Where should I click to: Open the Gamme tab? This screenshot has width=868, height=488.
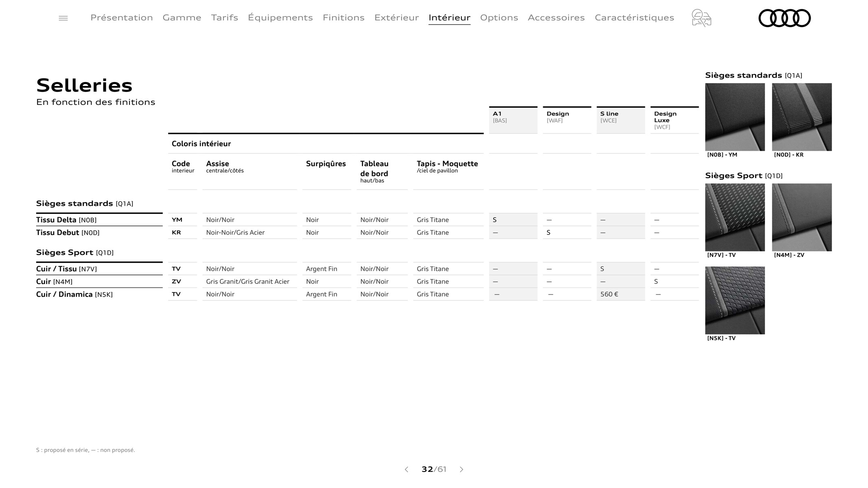click(x=182, y=17)
